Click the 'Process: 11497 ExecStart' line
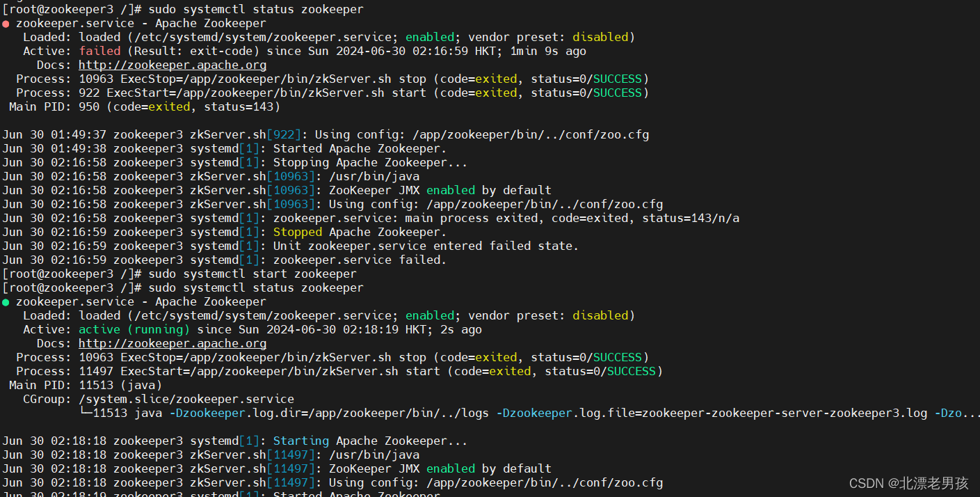Viewport: 980px width, 497px height. pos(339,371)
